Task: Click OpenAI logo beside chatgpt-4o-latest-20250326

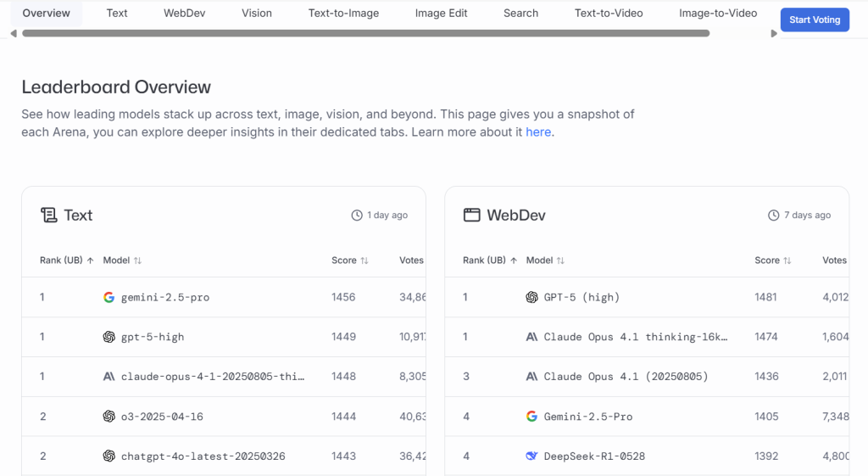Action: click(x=109, y=456)
